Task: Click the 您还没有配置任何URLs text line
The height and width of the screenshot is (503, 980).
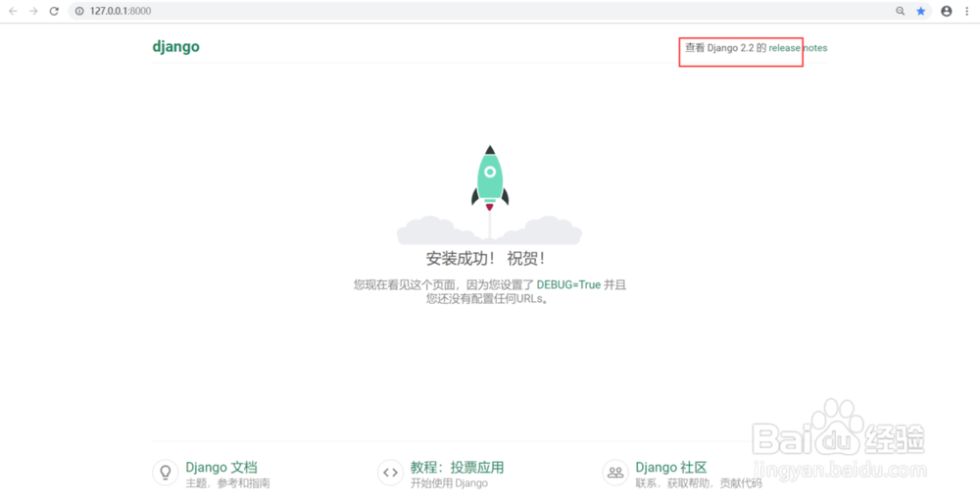Action: (x=487, y=299)
